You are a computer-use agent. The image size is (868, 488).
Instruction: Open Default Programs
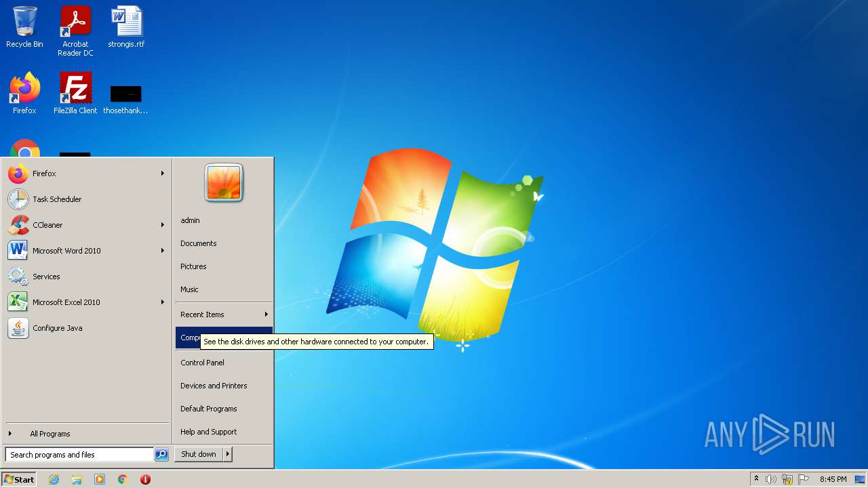pos(224,409)
